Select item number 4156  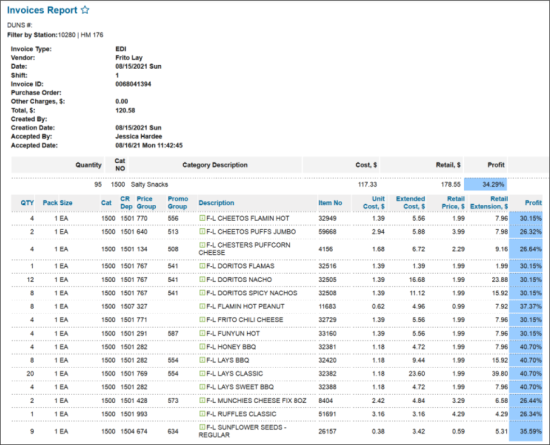coord(325,249)
